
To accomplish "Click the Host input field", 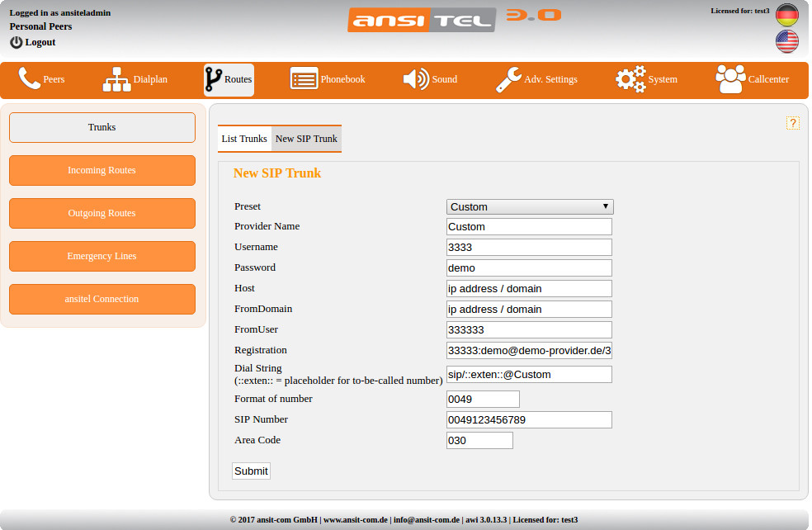I will (529, 288).
